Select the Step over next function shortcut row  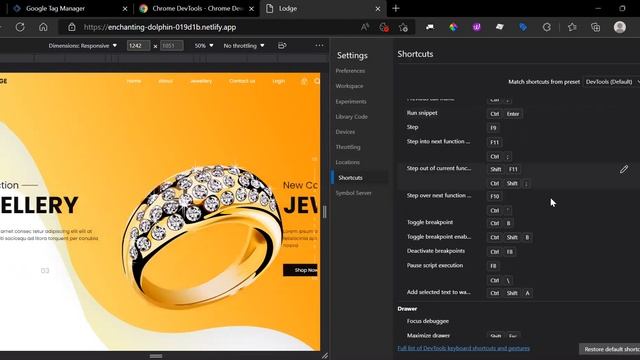click(x=518, y=203)
